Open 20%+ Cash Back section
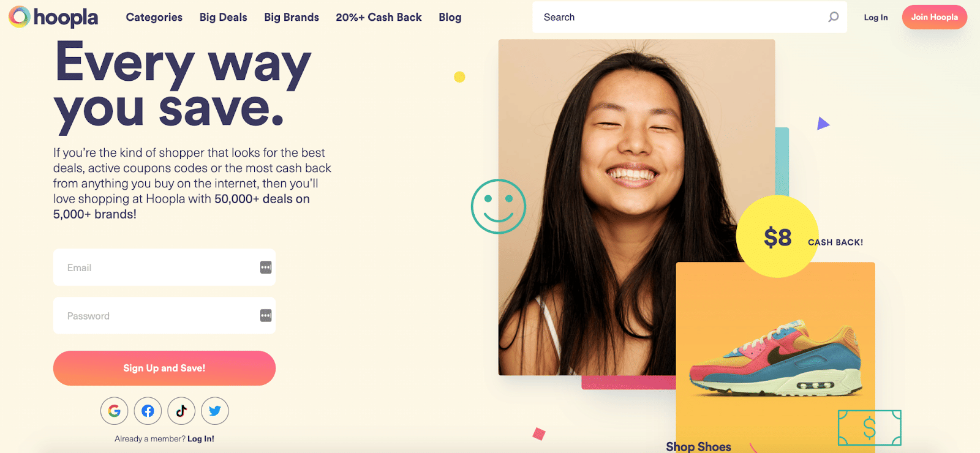This screenshot has width=980, height=453. point(379,17)
